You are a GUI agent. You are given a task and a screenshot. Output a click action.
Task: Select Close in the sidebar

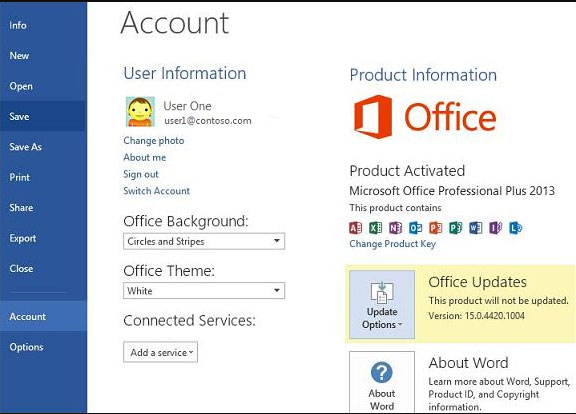point(43,269)
